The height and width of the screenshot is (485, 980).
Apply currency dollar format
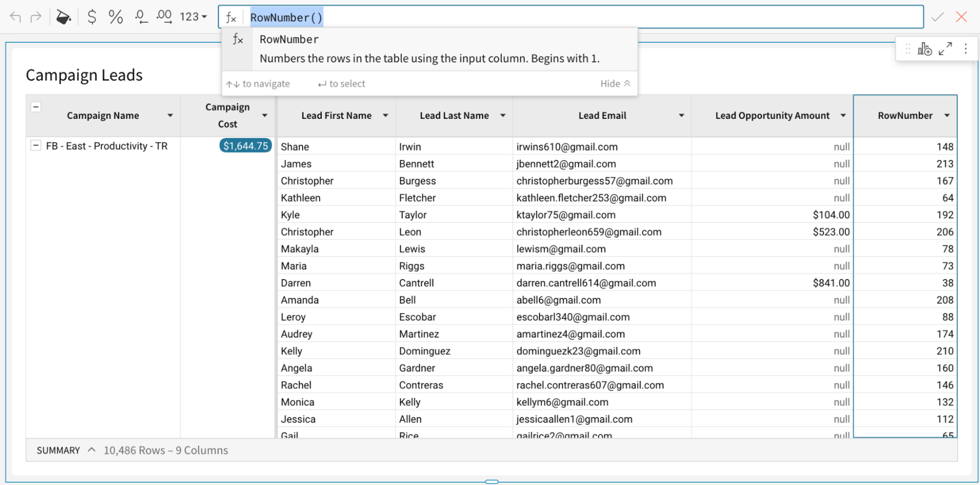click(x=92, y=17)
